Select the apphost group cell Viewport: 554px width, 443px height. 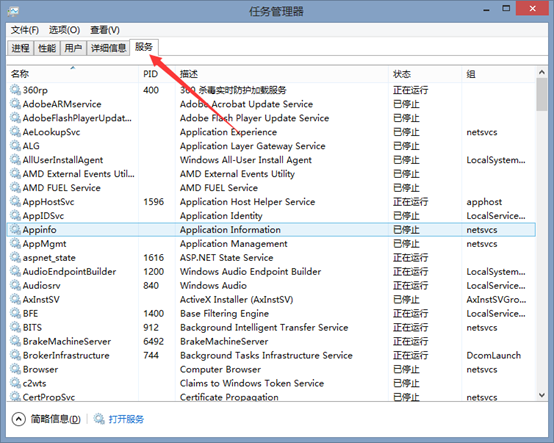[x=484, y=202]
